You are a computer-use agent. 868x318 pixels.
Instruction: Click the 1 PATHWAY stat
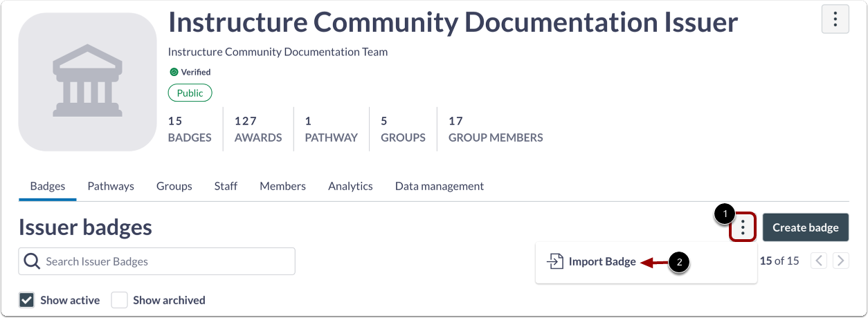tap(332, 129)
